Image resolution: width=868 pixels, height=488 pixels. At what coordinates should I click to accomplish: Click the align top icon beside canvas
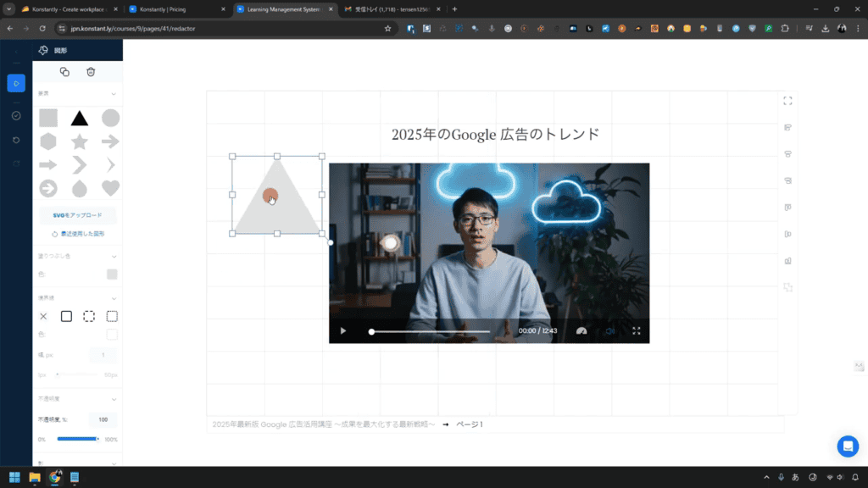[x=787, y=208]
